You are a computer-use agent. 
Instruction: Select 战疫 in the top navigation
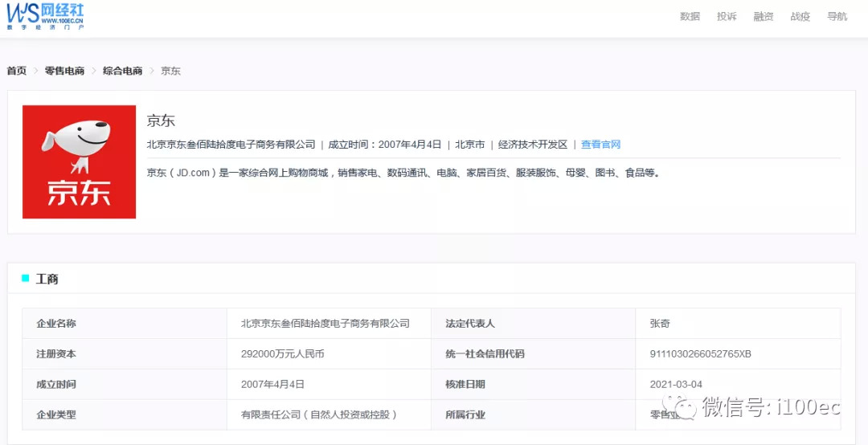[800, 16]
